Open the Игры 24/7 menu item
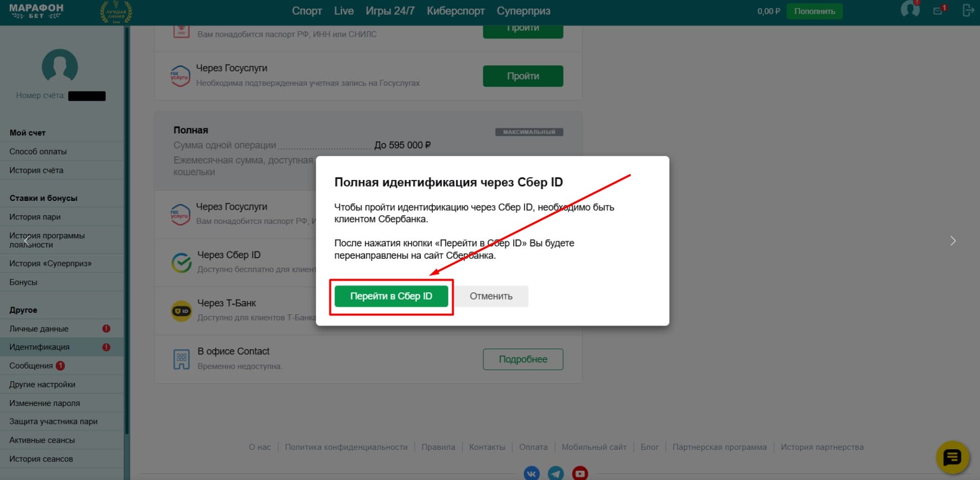Viewport: 980px width, 480px height. pyautogui.click(x=390, y=11)
